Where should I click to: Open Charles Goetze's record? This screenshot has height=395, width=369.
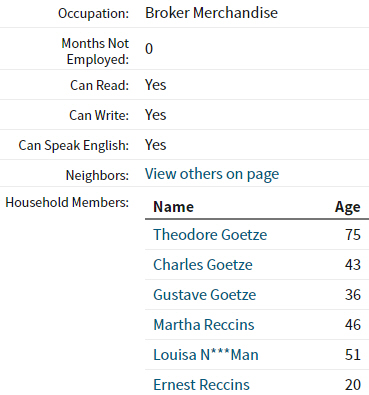point(203,265)
